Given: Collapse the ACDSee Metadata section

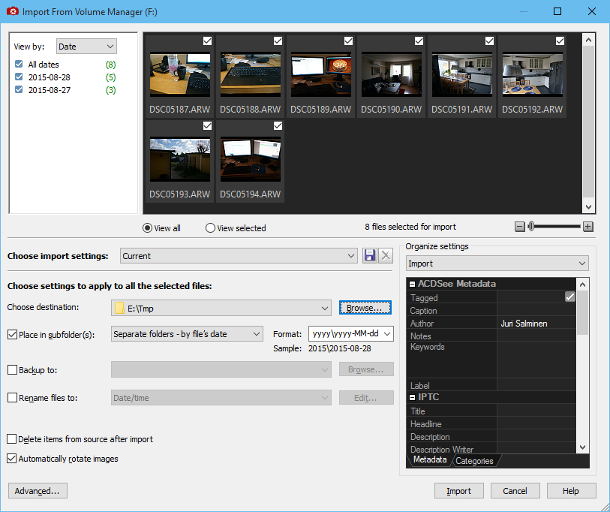Looking at the screenshot, I should [412, 284].
